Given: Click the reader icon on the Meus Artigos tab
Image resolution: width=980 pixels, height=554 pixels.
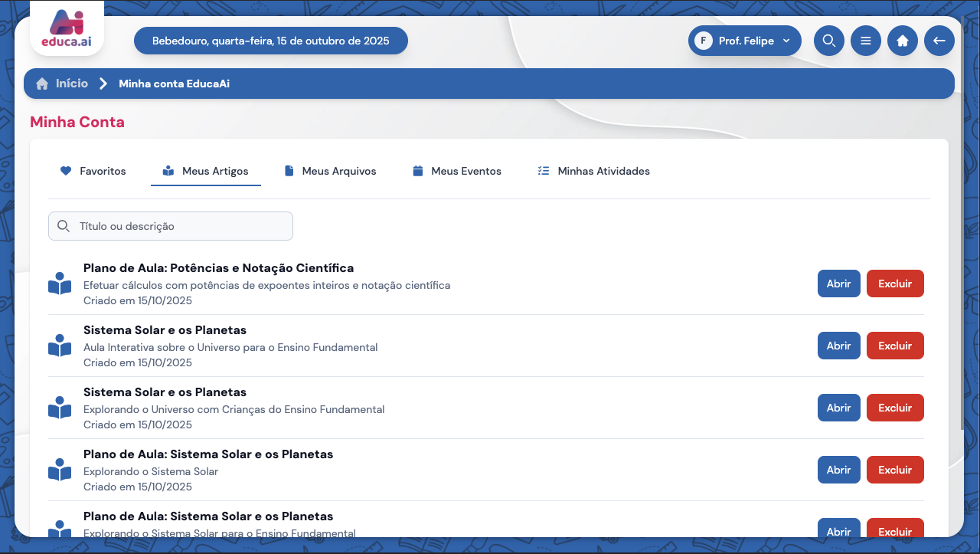Looking at the screenshot, I should 168,171.
